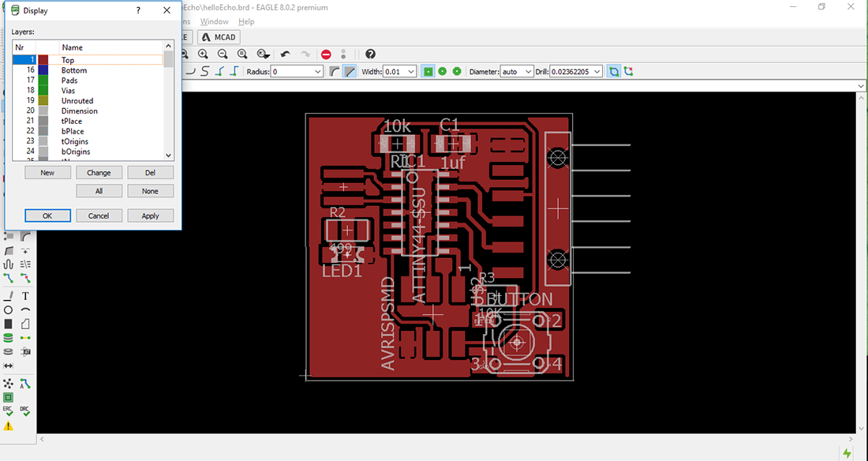Run the Ratsnest tool

pyautogui.click(x=9, y=384)
